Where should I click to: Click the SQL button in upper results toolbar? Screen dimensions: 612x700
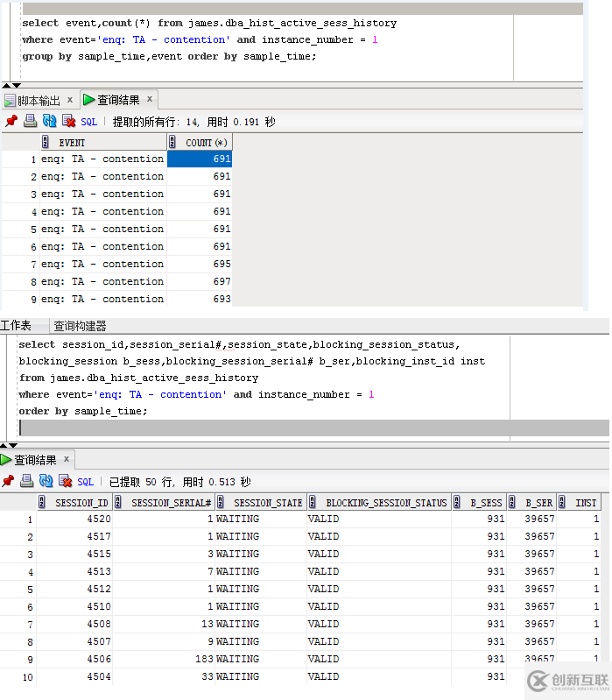89,123
